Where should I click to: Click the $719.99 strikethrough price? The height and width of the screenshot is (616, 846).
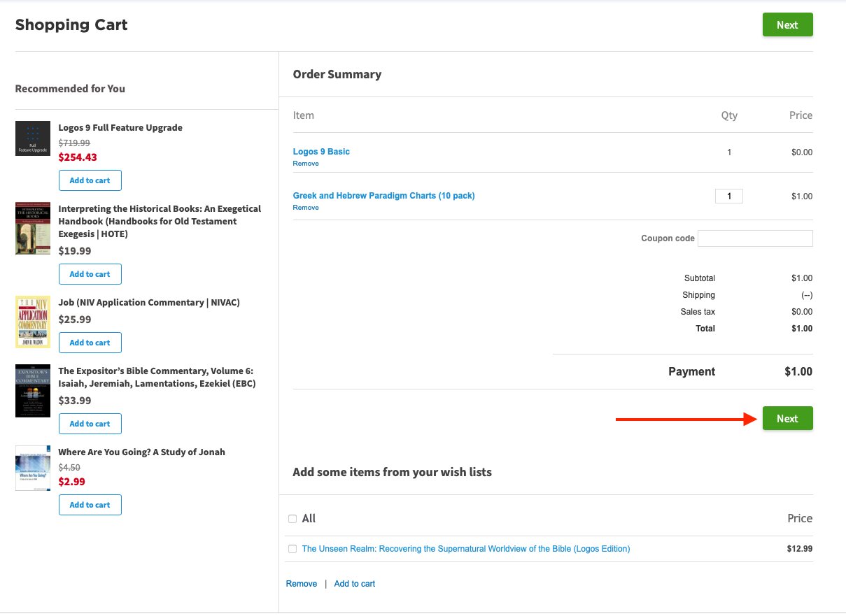click(x=74, y=143)
